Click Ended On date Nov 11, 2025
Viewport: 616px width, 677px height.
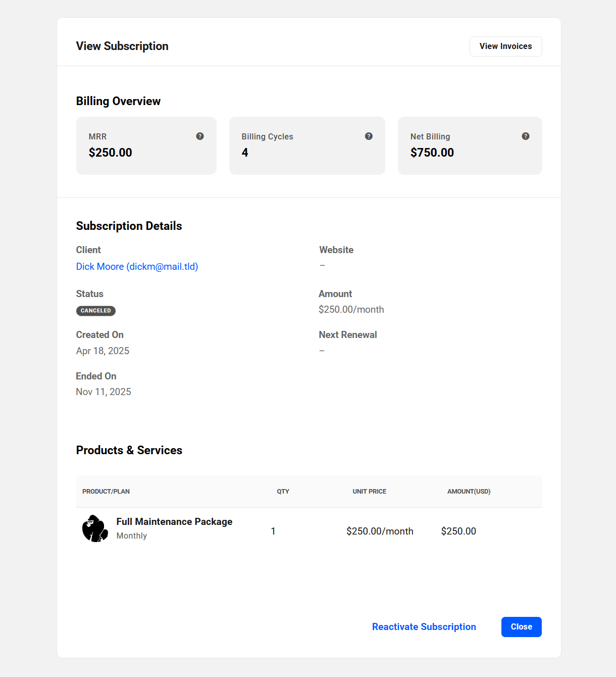104,392
